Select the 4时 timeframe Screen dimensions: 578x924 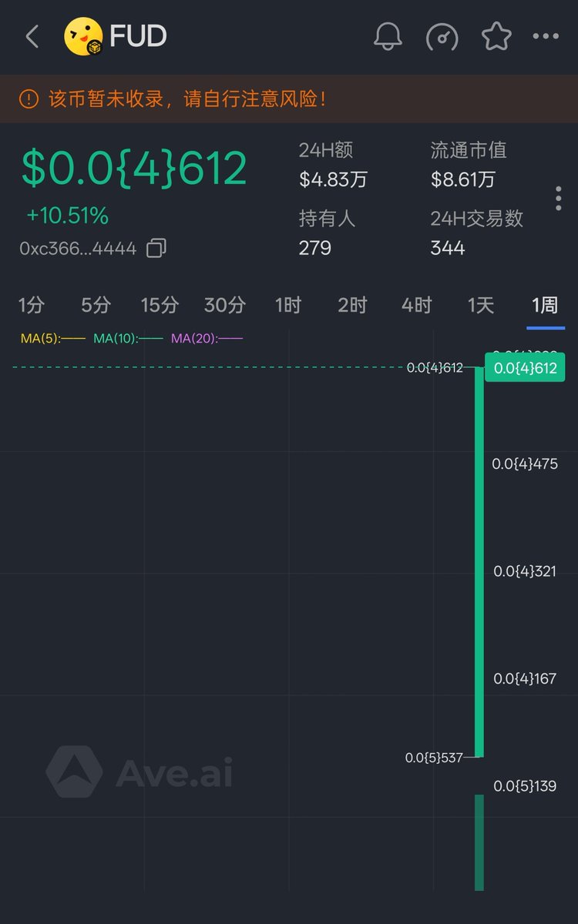pos(417,305)
